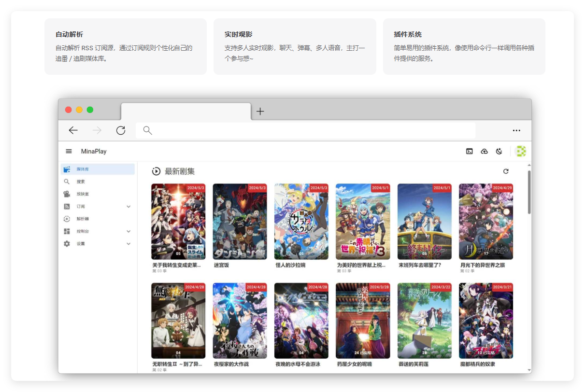The width and height of the screenshot is (585, 392).
Task: Expand the 订阅 subscriptions menu
Action: pos(128,206)
